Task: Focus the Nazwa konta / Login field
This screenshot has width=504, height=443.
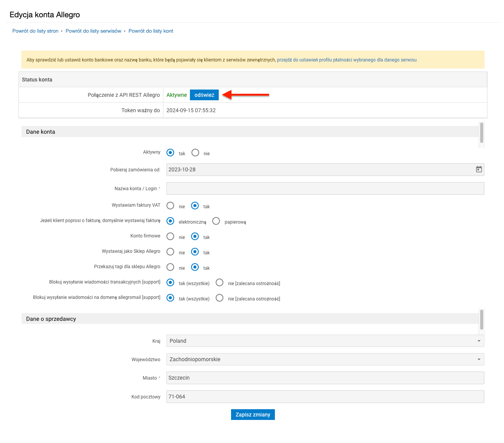Action: pos(325,188)
